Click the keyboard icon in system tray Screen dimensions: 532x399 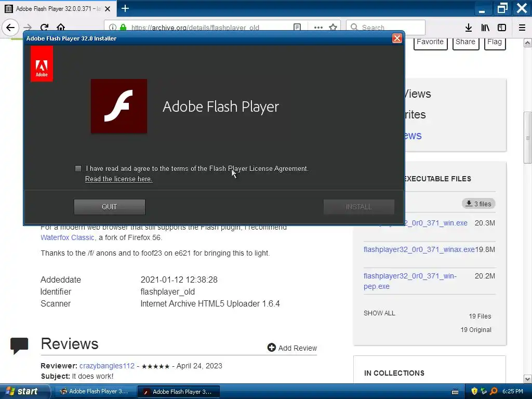coord(455,392)
